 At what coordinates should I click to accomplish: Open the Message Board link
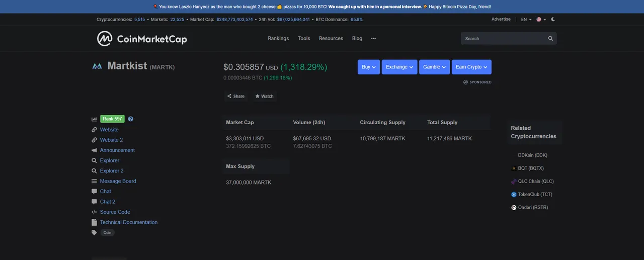[x=118, y=181]
